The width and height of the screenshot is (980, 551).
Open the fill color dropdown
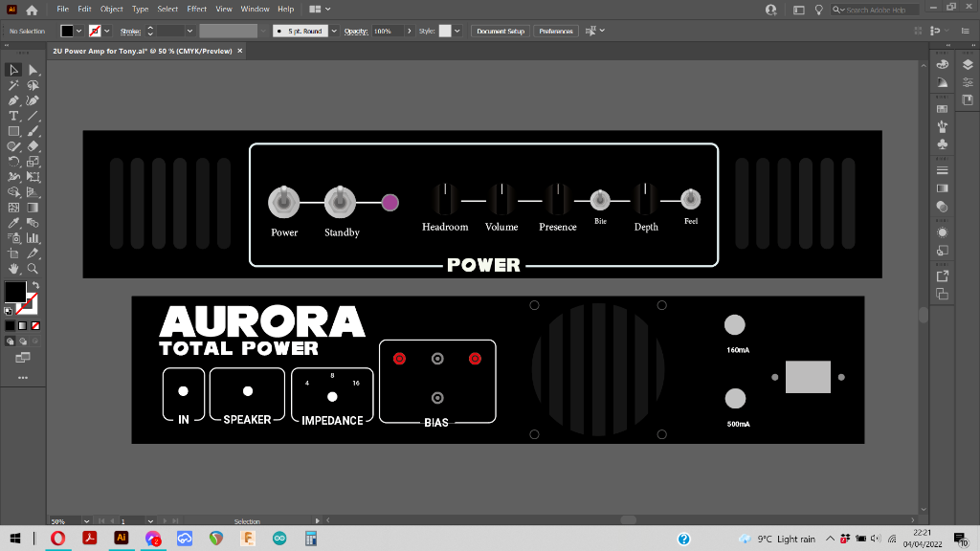(80, 31)
